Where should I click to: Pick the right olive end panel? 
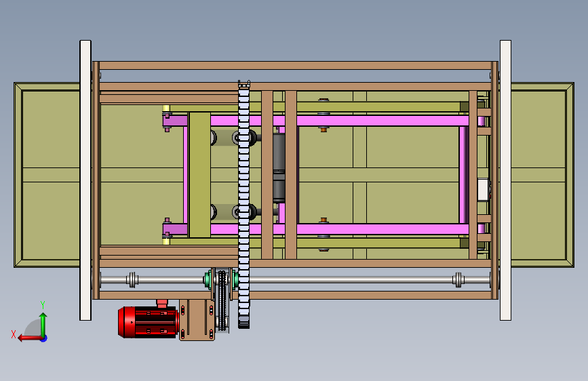543,175
